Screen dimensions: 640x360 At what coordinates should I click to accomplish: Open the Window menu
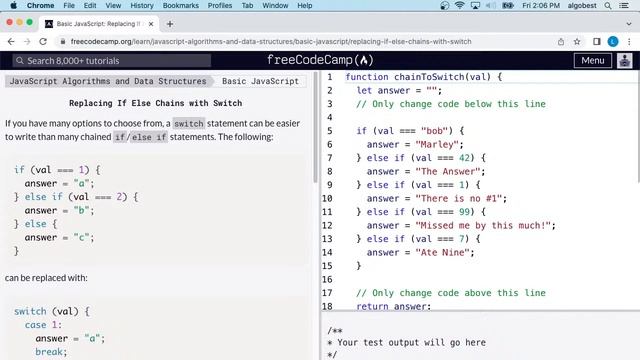click(x=275, y=5)
